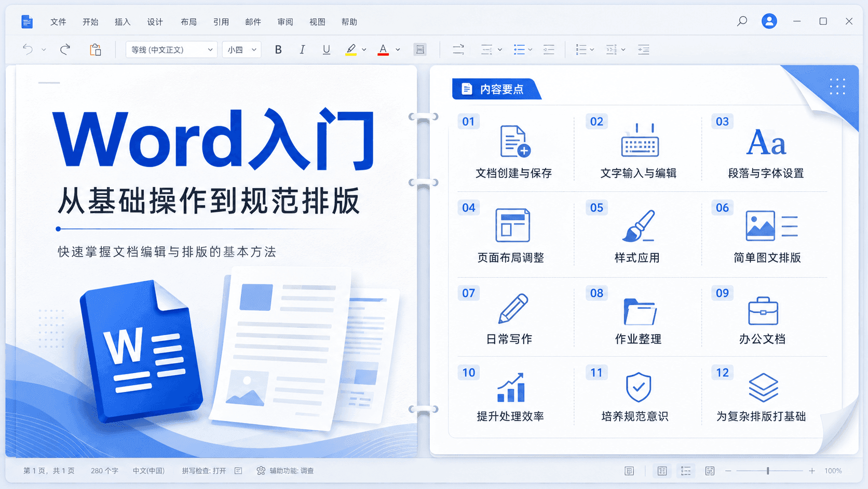Select the 日常写作 pencil icon

point(513,308)
